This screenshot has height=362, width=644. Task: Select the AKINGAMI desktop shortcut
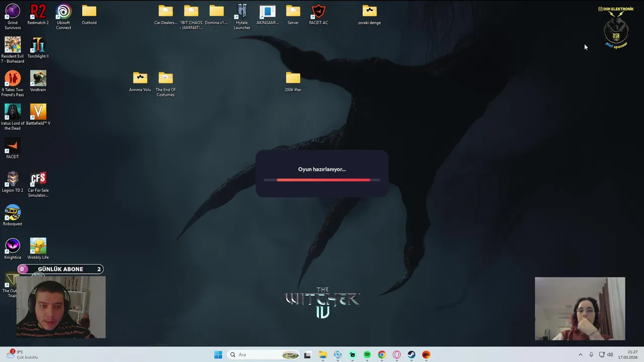pyautogui.click(x=268, y=15)
